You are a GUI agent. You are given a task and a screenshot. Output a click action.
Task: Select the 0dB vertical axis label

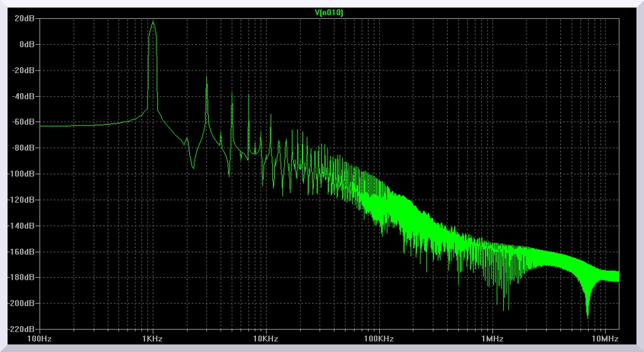[x=27, y=45]
